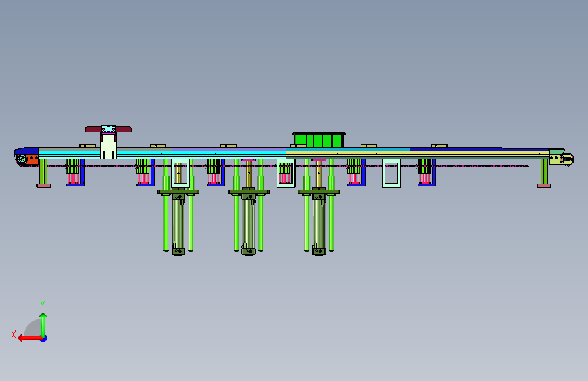Image resolution: width=588 pixels, height=381 pixels.
Task: Select the tail roller at the conveyor's right end
Action: tap(568, 159)
